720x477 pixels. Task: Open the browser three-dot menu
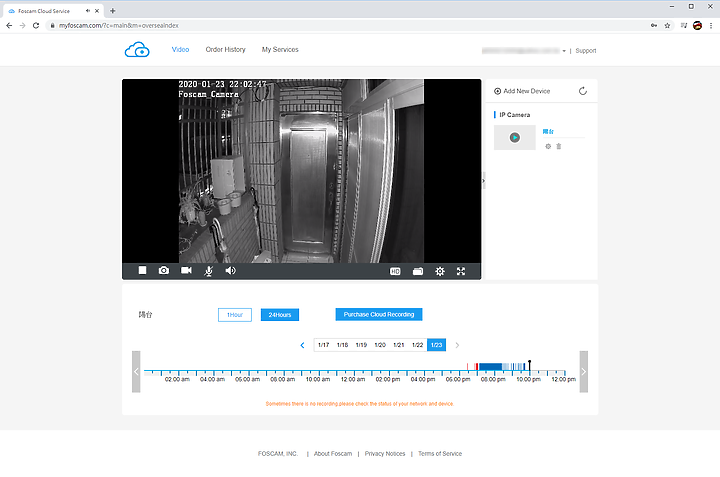pos(711,26)
